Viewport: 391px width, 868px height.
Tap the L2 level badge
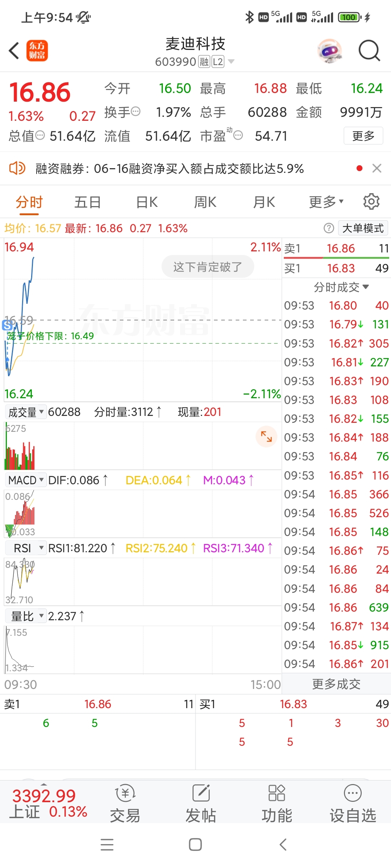[218, 62]
